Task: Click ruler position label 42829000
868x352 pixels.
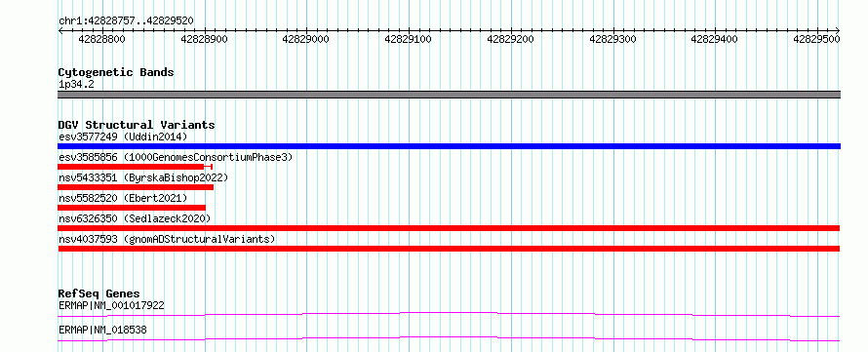Action: [x=306, y=39]
